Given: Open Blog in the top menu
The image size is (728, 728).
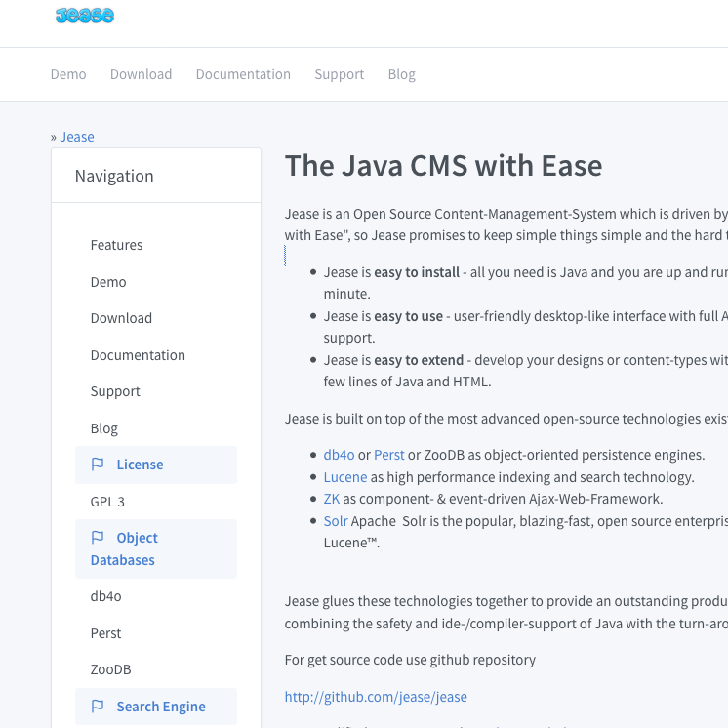Looking at the screenshot, I should point(402,74).
